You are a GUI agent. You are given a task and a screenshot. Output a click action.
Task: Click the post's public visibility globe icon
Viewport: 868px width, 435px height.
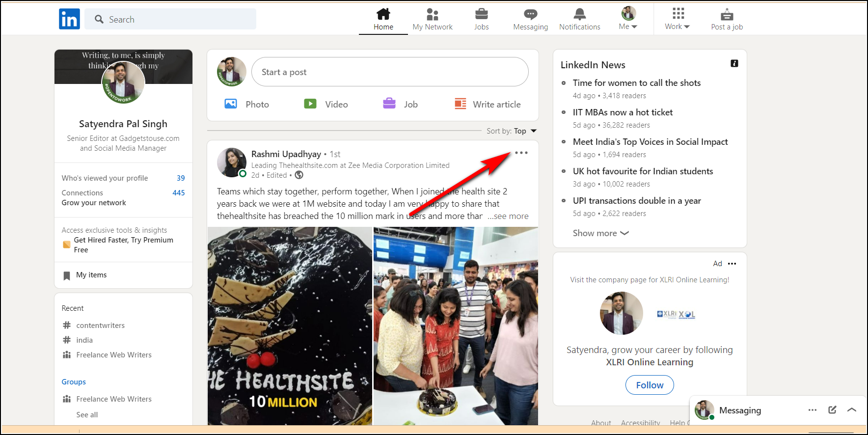(x=299, y=175)
